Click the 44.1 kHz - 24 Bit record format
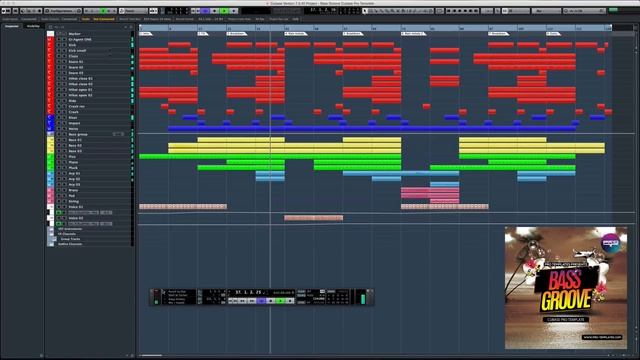The image size is (640, 360). tap(211, 19)
